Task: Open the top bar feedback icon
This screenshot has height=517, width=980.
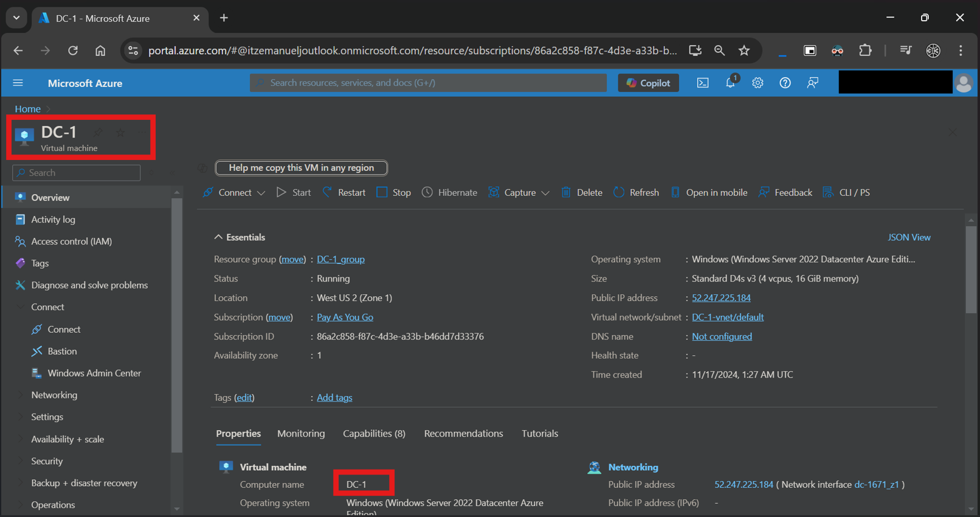Action: click(812, 83)
